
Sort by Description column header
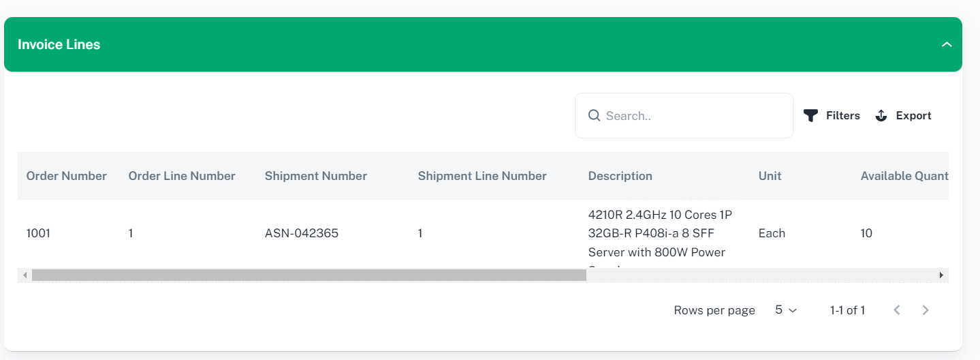click(x=620, y=176)
